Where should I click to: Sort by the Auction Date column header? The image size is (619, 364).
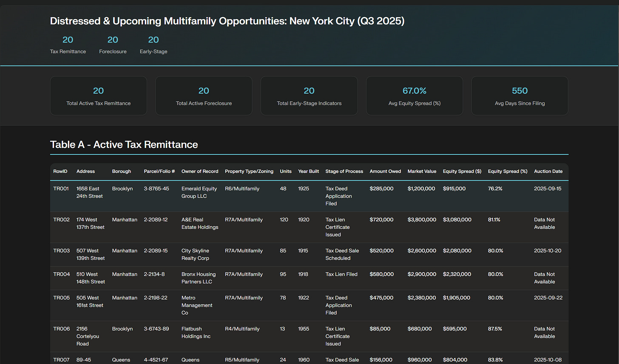548,171
